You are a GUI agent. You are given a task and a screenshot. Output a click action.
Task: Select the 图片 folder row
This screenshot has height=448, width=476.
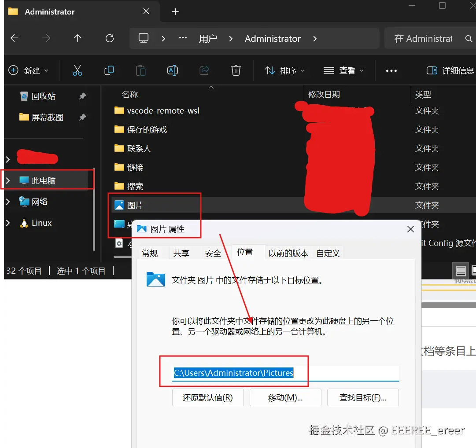(x=295, y=206)
